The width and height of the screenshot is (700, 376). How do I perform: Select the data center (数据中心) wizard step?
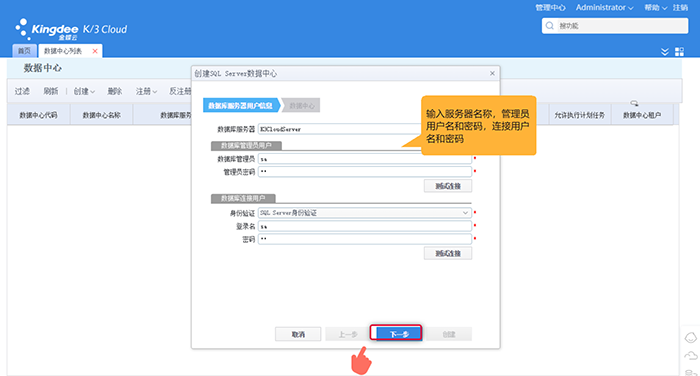coord(302,105)
